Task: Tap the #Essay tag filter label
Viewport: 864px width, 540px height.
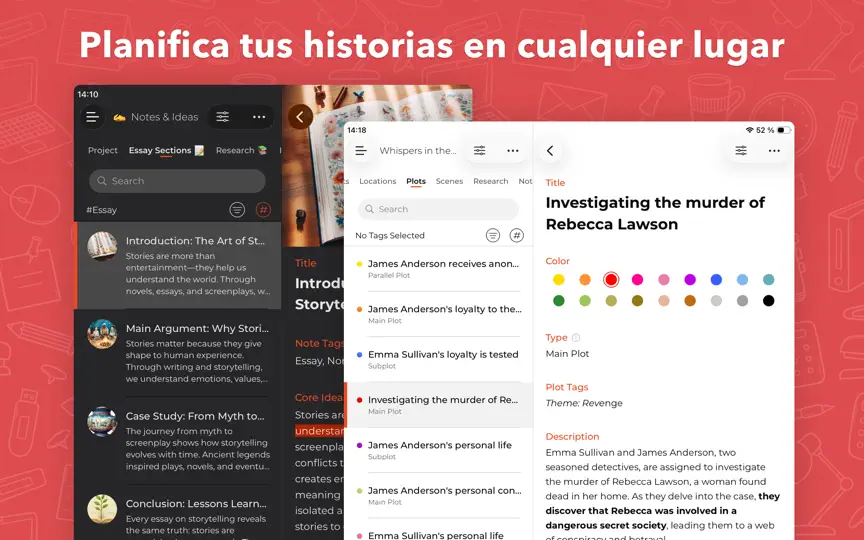Action: tap(101, 210)
